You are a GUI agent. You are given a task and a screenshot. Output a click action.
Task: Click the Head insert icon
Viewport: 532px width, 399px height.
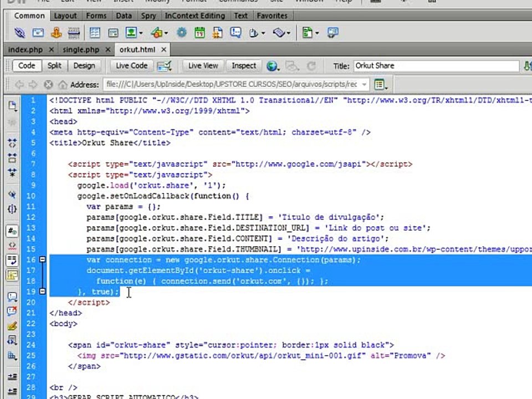click(253, 33)
